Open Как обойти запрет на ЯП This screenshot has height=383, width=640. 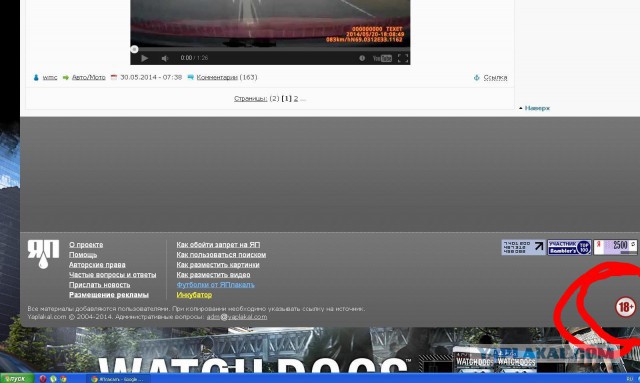coord(218,245)
